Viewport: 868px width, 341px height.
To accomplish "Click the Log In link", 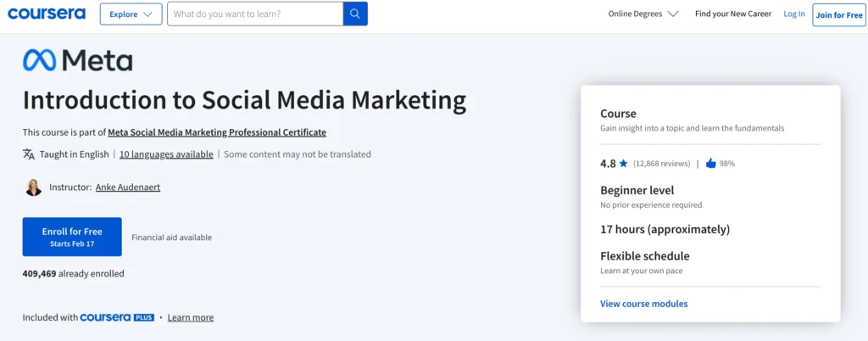I will point(793,14).
